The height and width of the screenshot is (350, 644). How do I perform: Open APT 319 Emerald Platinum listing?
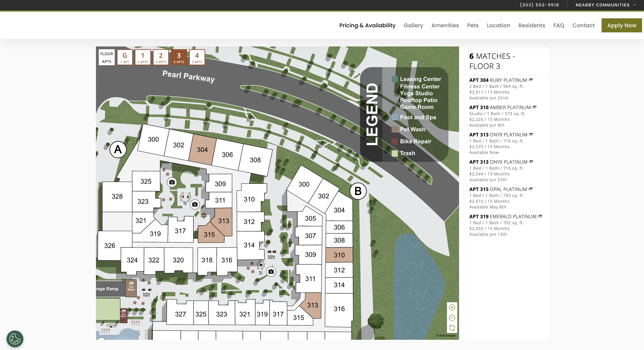tap(503, 217)
